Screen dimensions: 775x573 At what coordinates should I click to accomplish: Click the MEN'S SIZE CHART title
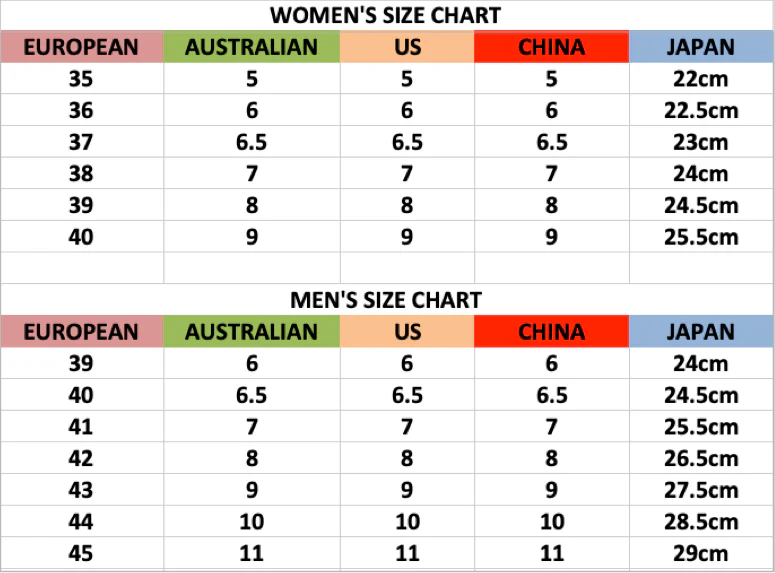386,300
